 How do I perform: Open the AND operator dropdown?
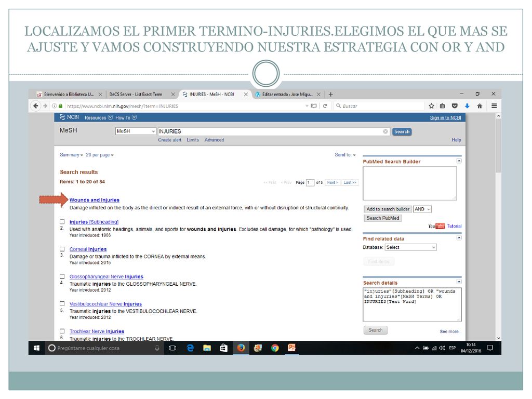click(x=422, y=209)
